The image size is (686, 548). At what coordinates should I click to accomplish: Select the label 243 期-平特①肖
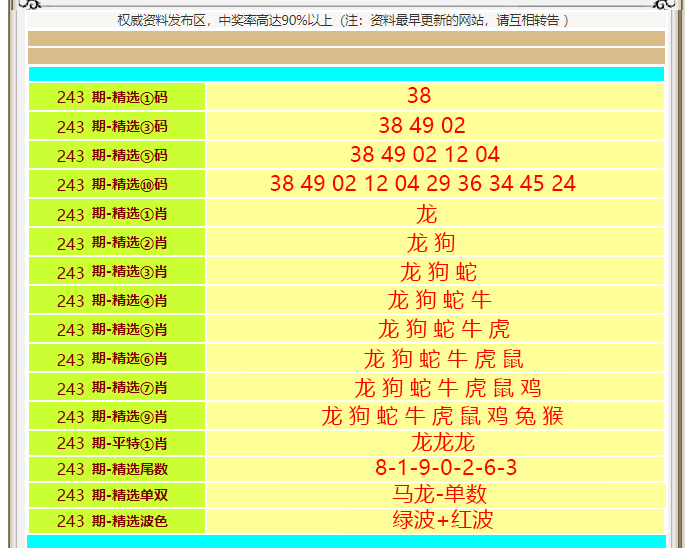(x=112, y=443)
